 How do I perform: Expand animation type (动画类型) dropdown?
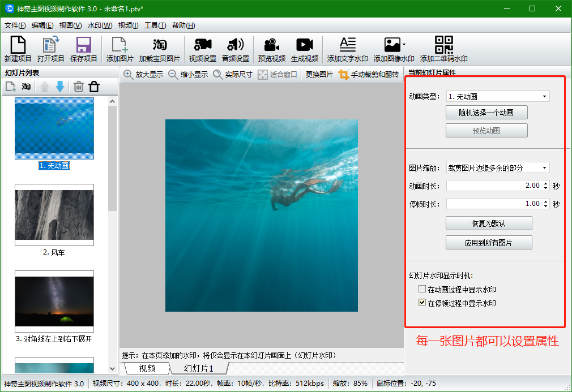coord(544,97)
